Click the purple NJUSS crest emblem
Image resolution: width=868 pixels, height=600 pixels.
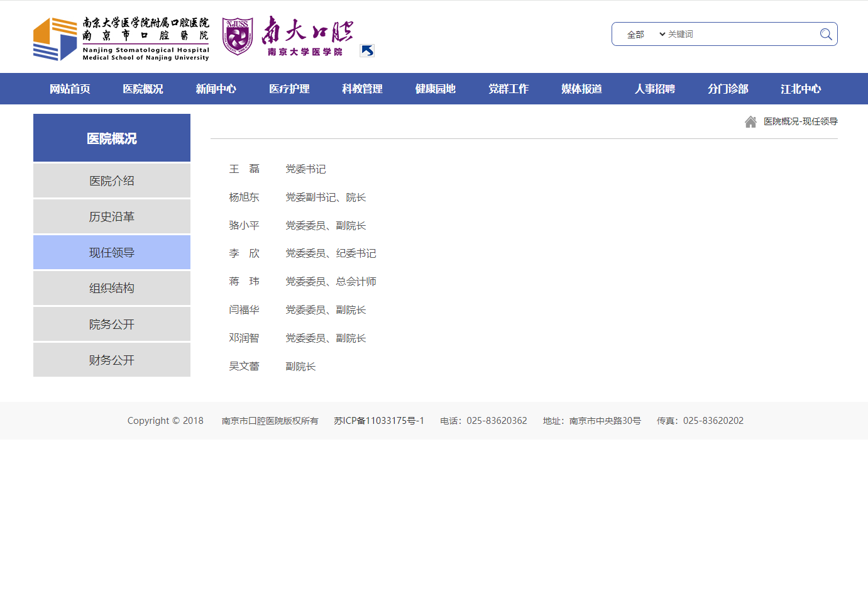[x=238, y=37]
